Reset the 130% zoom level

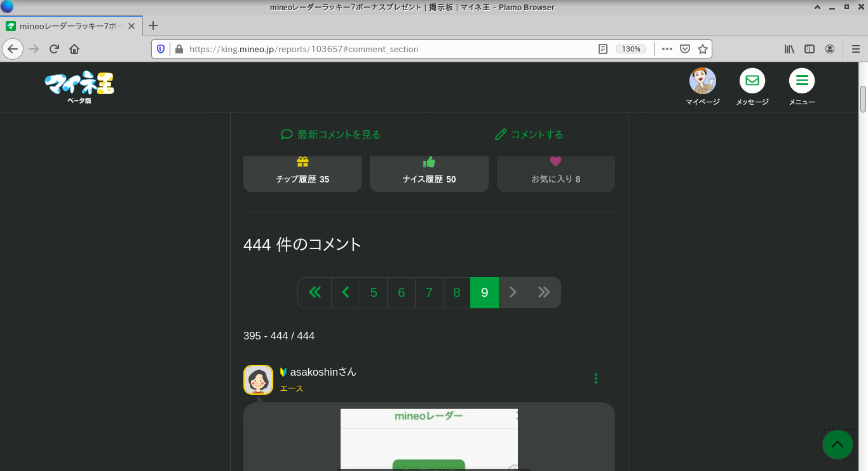click(631, 49)
